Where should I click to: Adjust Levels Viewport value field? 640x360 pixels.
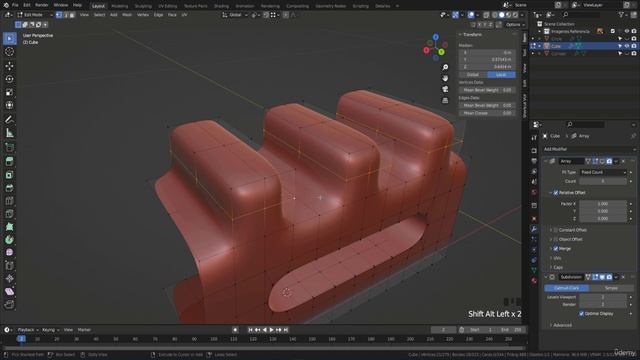603,298
